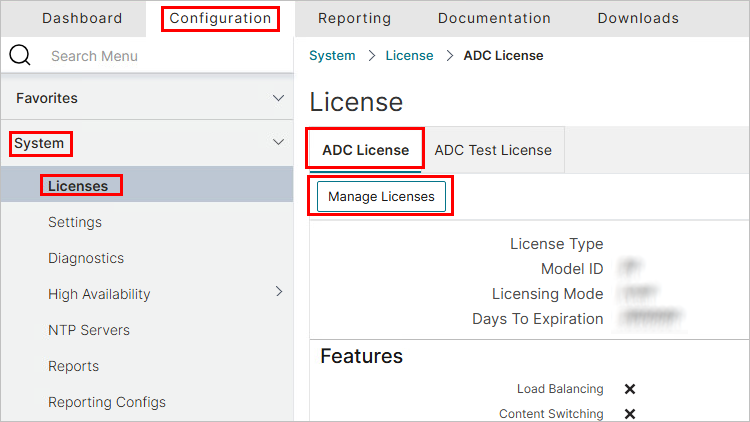Screen dimensions: 750x422
Task: Go to the Documentation tab
Action: [494, 18]
